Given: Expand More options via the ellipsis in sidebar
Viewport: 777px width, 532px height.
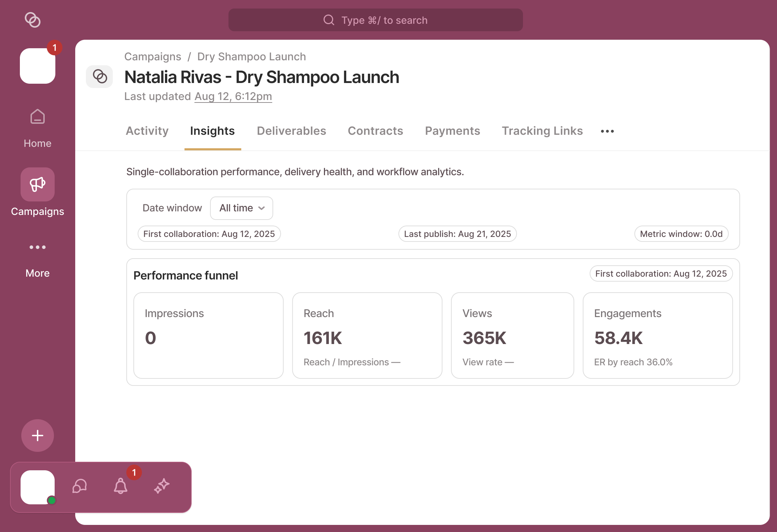Looking at the screenshot, I should click(37, 247).
